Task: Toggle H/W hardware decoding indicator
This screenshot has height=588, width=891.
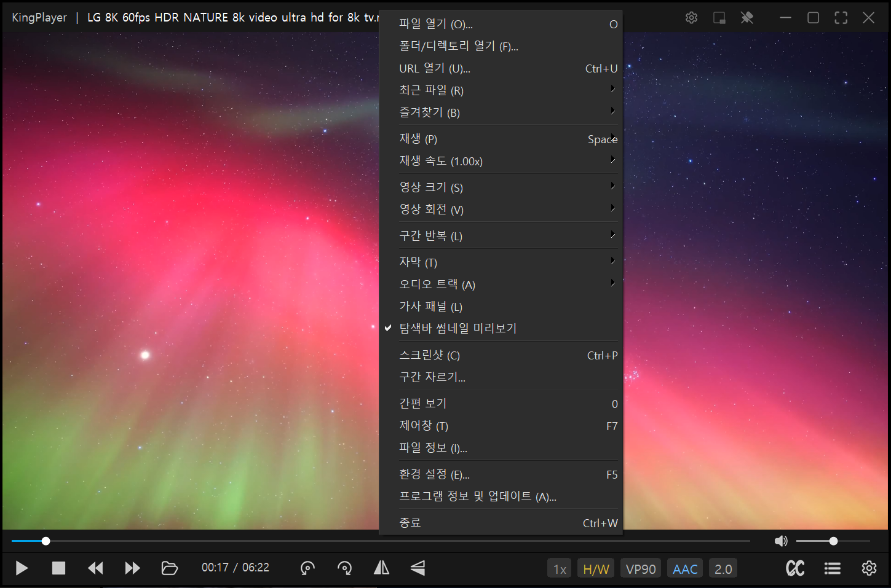Action: pyautogui.click(x=595, y=568)
